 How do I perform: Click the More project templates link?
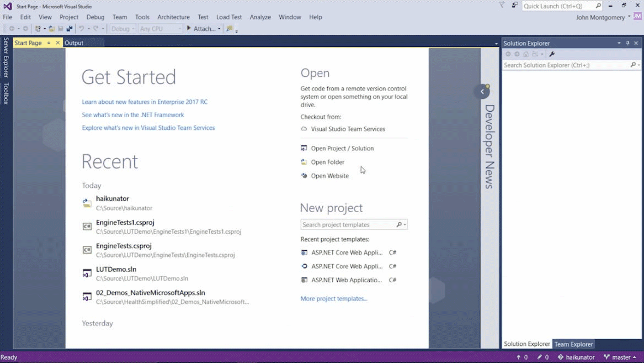[333, 298]
